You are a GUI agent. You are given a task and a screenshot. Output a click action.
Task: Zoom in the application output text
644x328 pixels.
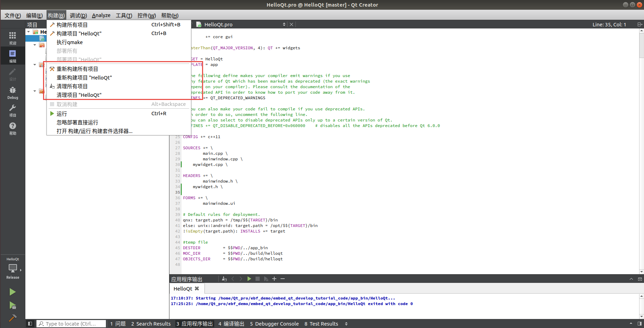[x=274, y=279]
